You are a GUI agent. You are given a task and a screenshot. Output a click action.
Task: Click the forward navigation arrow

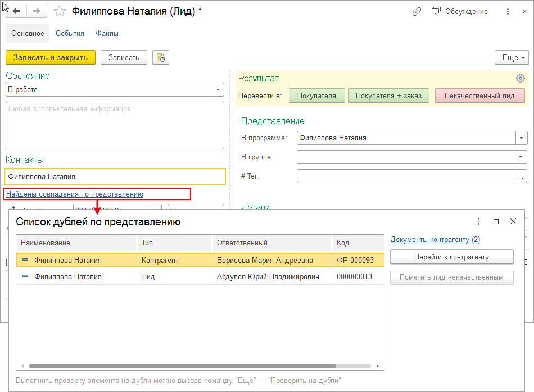[x=37, y=11]
